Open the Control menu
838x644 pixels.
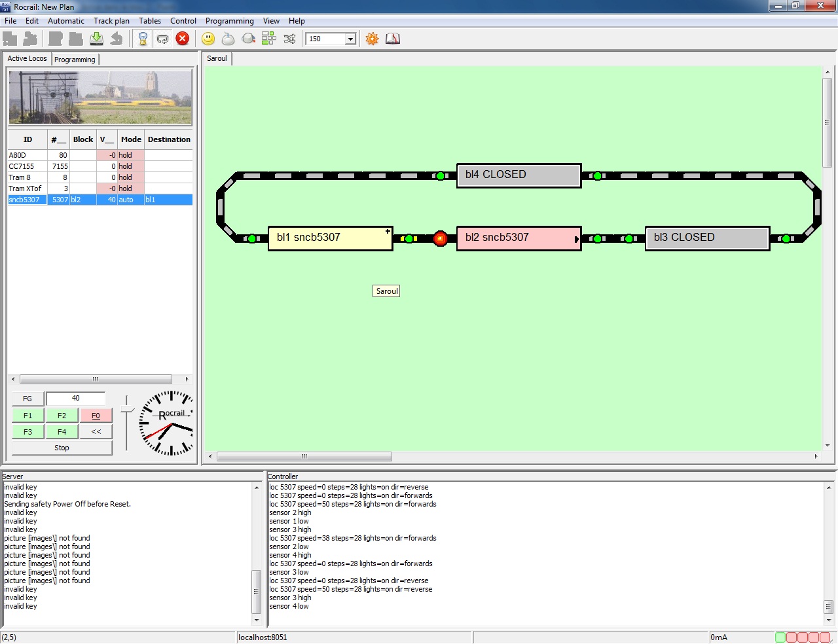[x=183, y=21]
